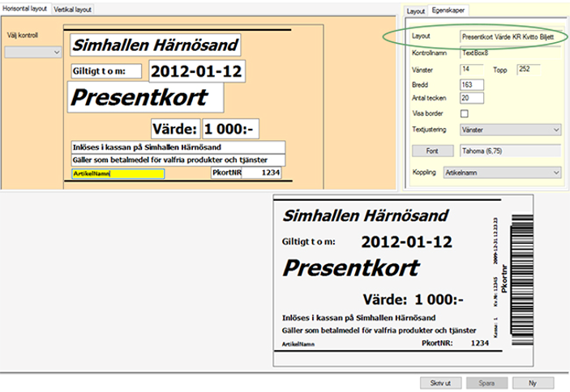Select the 1234 number control in designer

(x=261, y=173)
